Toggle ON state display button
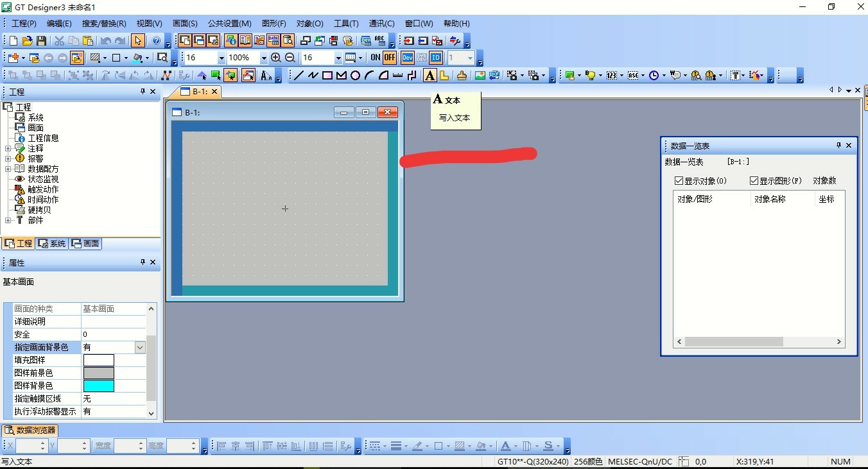Screen dimensions: 868x469 point(376,58)
